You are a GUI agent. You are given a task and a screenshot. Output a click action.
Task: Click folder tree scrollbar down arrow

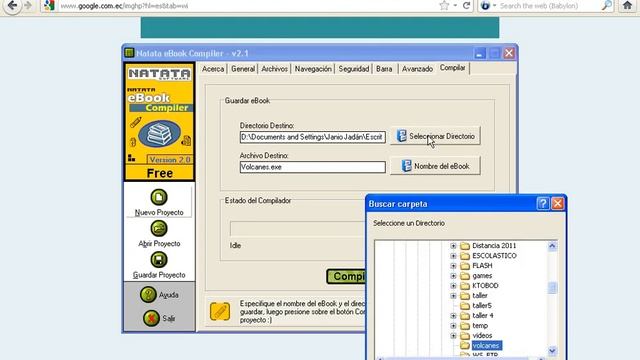click(552, 351)
